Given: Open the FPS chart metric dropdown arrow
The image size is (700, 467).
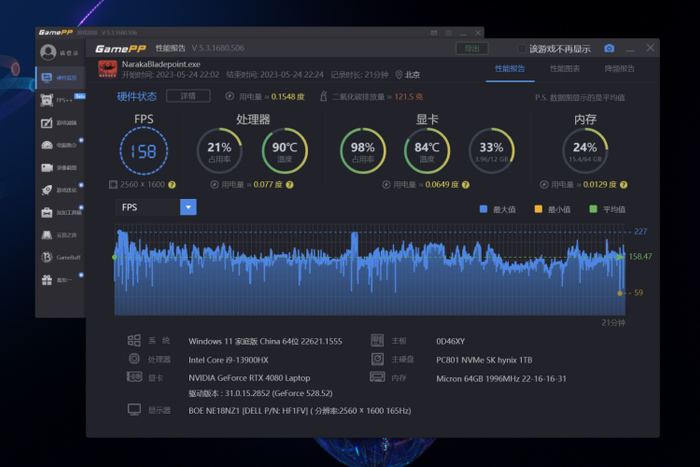Looking at the screenshot, I should pyautogui.click(x=188, y=207).
